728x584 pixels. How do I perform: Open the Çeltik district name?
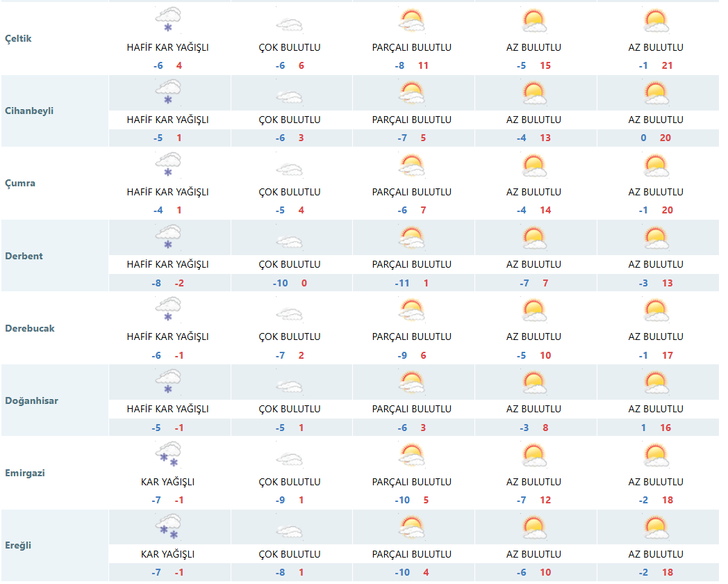[x=18, y=38]
